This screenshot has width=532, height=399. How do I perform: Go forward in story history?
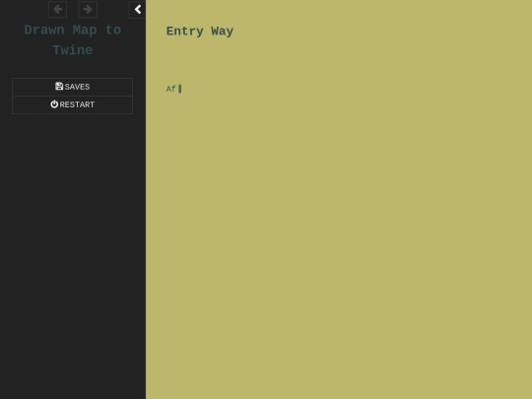click(x=88, y=9)
